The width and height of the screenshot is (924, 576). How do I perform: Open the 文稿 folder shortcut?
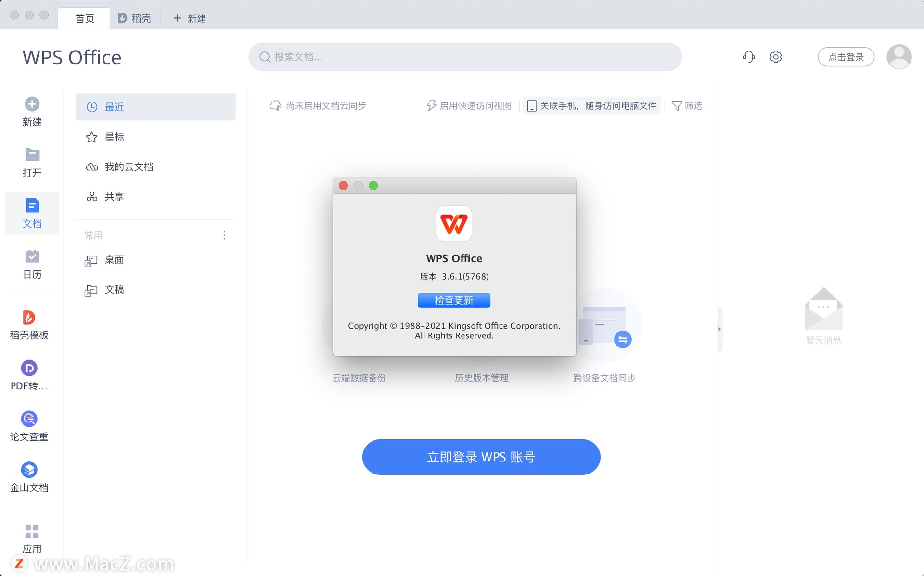(x=155, y=290)
